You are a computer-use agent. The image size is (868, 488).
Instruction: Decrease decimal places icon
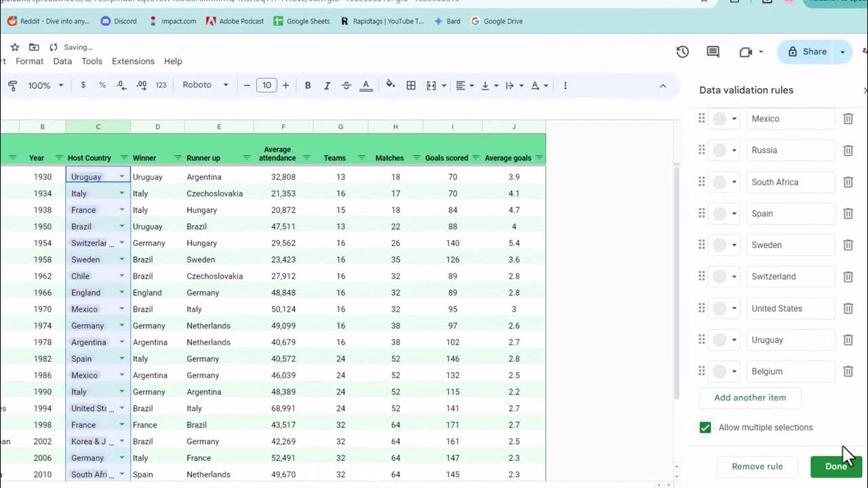pyautogui.click(x=121, y=85)
